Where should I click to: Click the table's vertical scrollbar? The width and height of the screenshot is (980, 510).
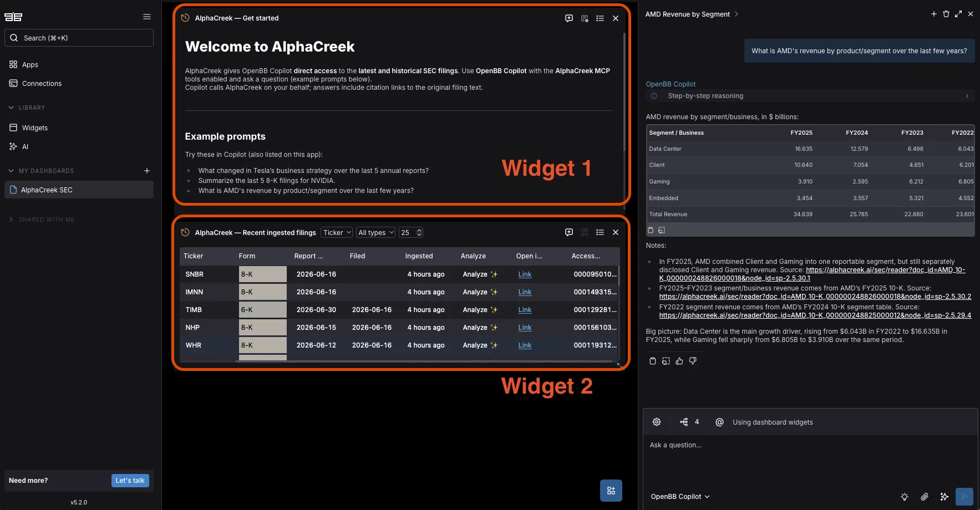pyautogui.click(x=618, y=277)
